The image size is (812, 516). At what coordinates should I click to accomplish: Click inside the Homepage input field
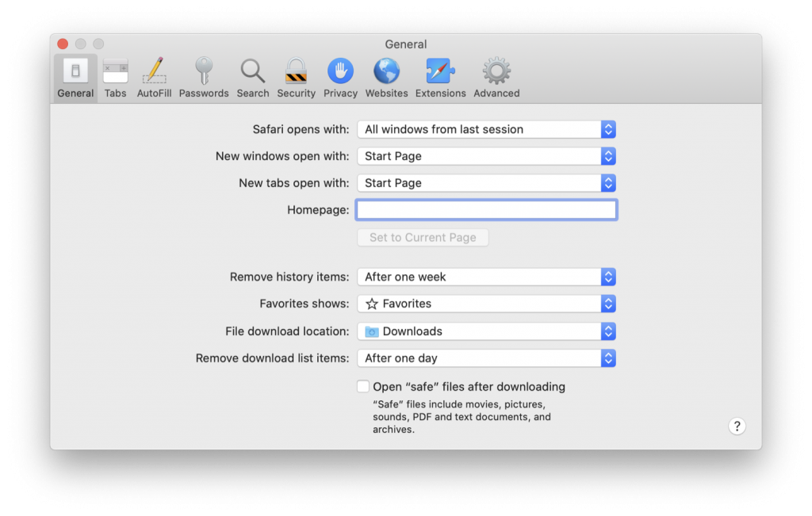[486, 209]
